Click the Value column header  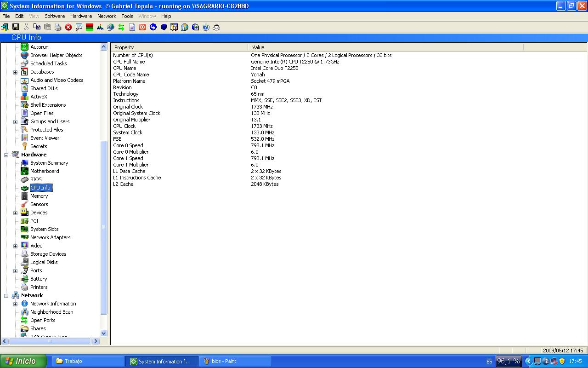click(x=386, y=47)
